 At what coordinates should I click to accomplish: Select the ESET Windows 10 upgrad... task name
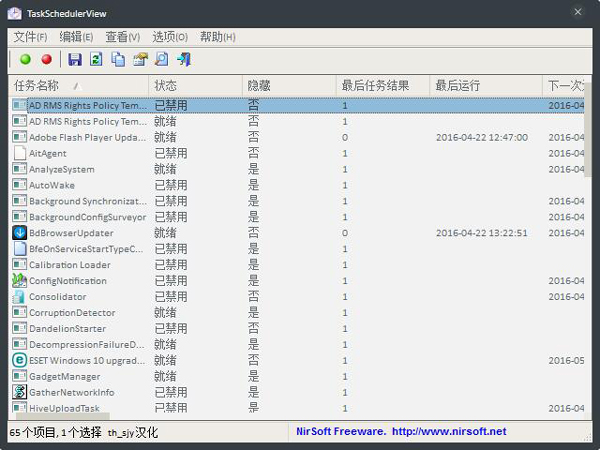pyautogui.click(x=87, y=361)
